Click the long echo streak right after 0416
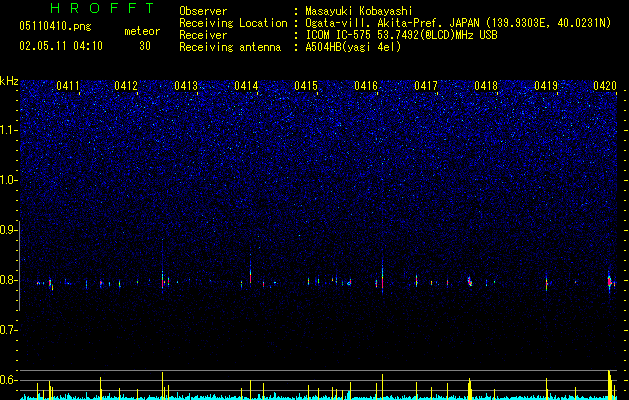Screen dimensions: 629x400 (x=382, y=277)
